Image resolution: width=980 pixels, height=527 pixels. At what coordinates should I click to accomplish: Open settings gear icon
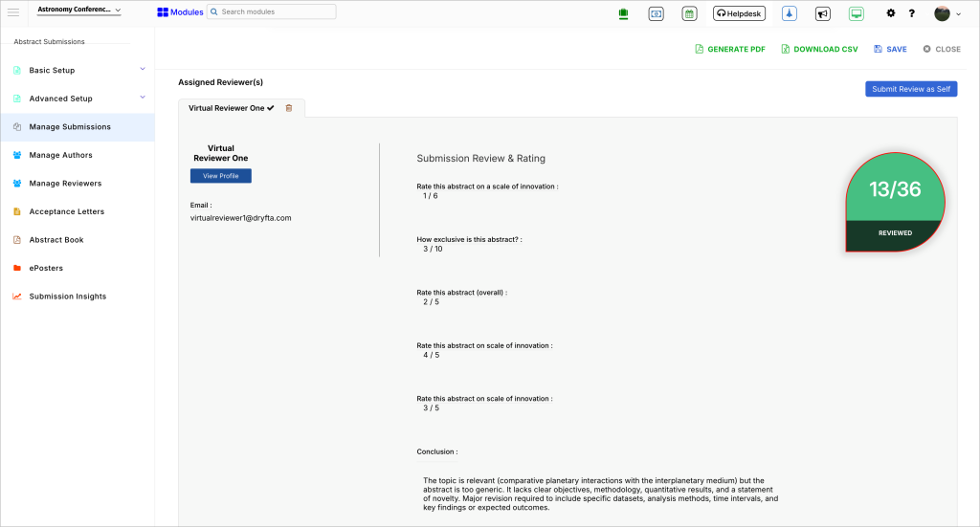click(891, 13)
